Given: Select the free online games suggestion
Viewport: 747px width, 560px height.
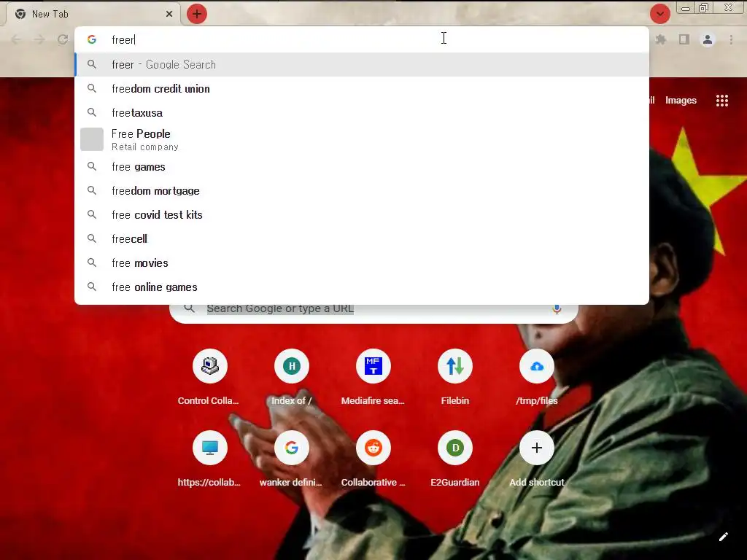Looking at the screenshot, I should pyautogui.click(x=362, y=287).
